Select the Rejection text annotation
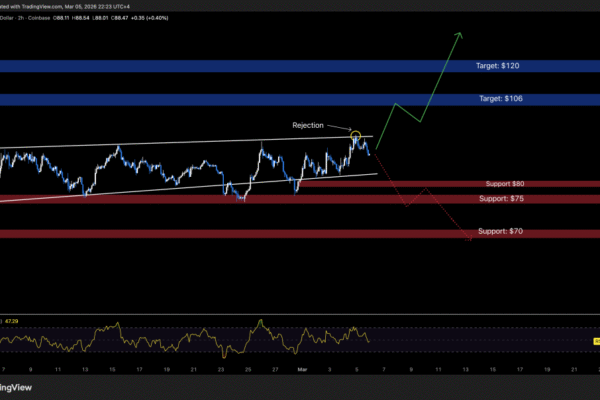This screenshot has width=600, height=400. pos(309,125)
